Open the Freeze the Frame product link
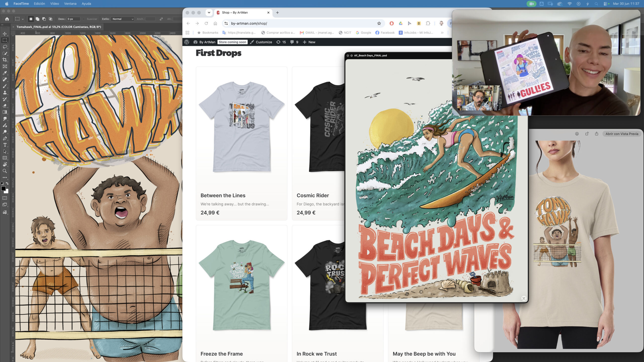Image resolution: width=644 pixels, height=362 pixels. point(222,354)
